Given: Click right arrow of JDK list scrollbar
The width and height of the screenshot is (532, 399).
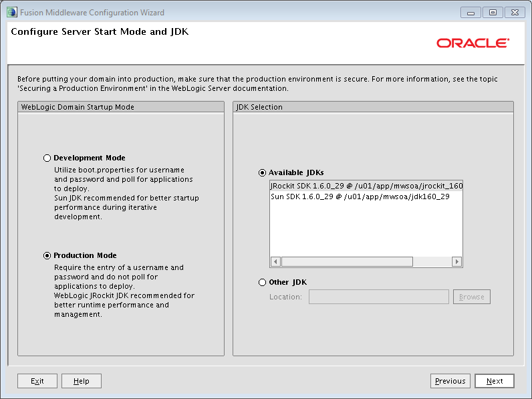Looking at the screenshot, I should 456,261.
